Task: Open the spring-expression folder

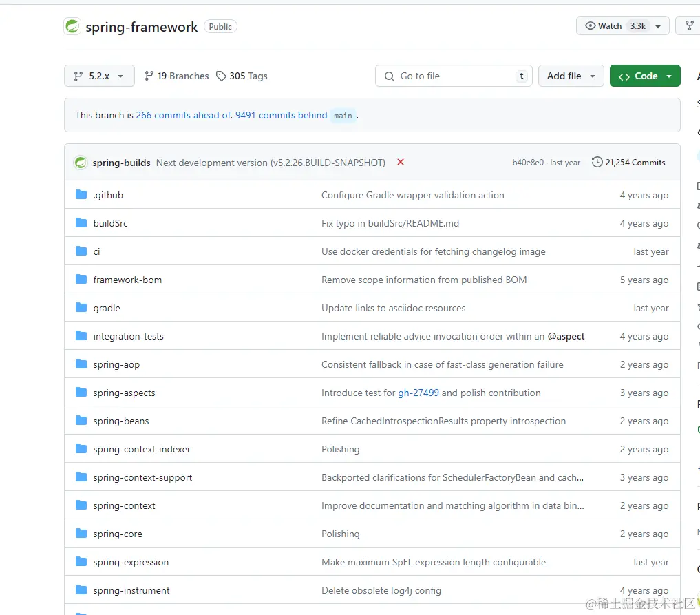Action: coord(131,562)
